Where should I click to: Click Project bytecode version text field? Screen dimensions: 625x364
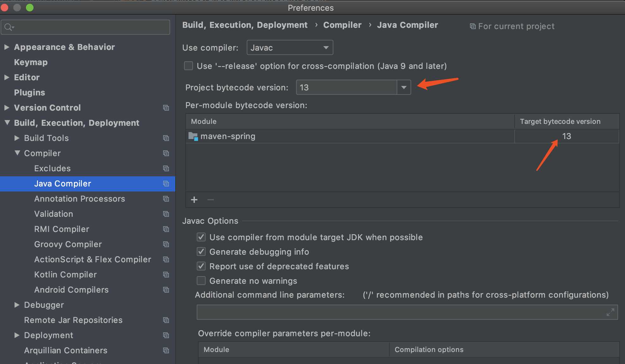pyautogui.click(x=346, y=87)
